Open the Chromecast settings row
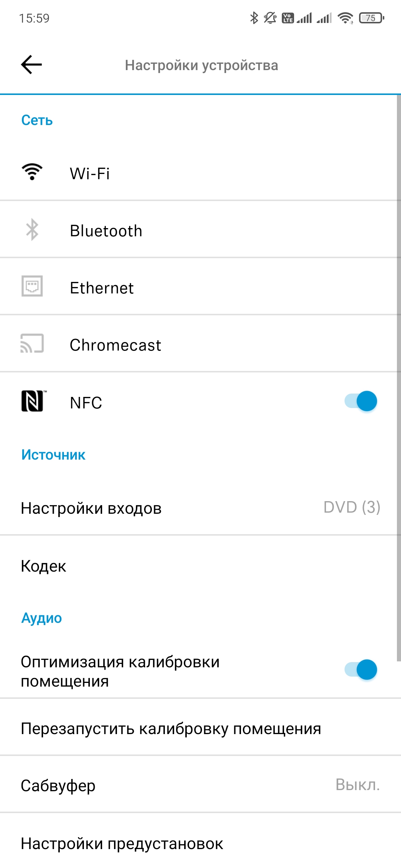The height and width of the screenshot is (868, 401). [x=115, y=345]
